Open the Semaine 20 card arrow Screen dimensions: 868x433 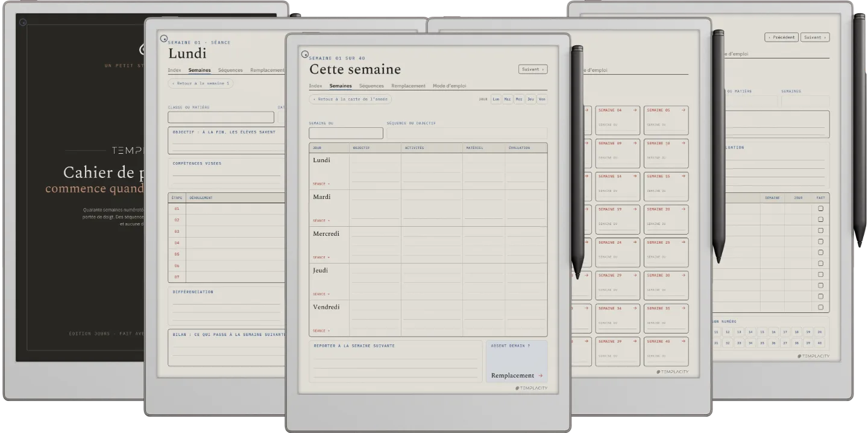point(683,209)
